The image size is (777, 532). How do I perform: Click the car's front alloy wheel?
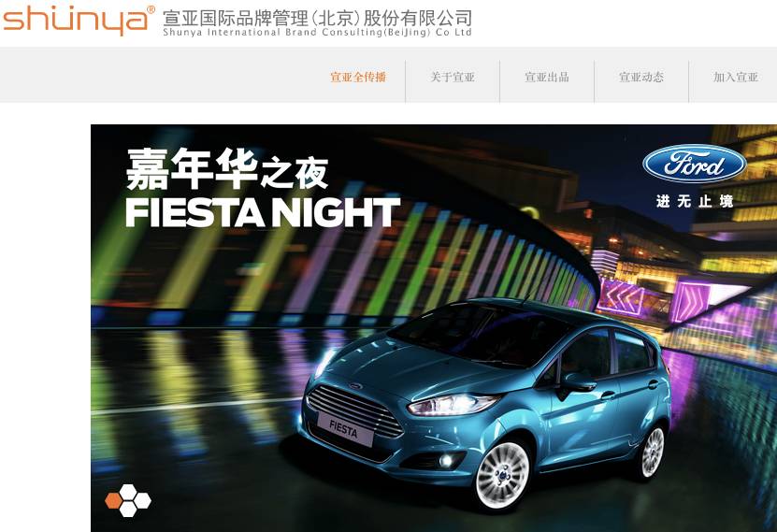[x=503, y=475]
